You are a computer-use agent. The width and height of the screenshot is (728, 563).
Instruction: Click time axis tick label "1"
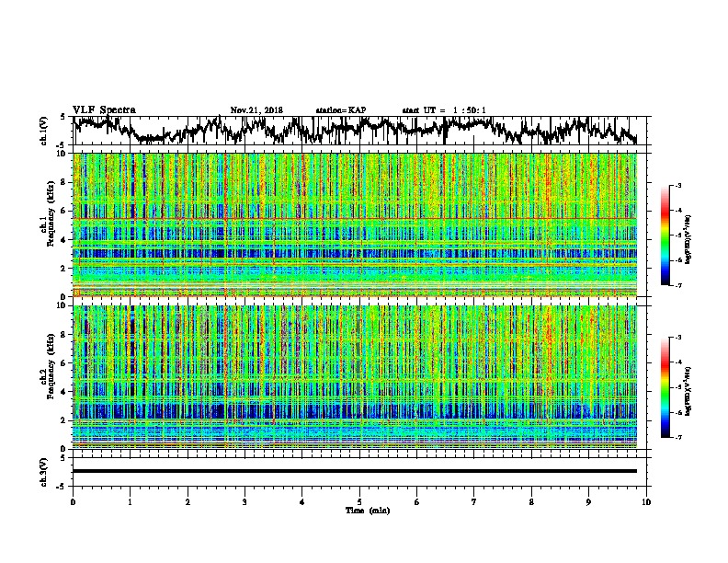pos(130,502)
